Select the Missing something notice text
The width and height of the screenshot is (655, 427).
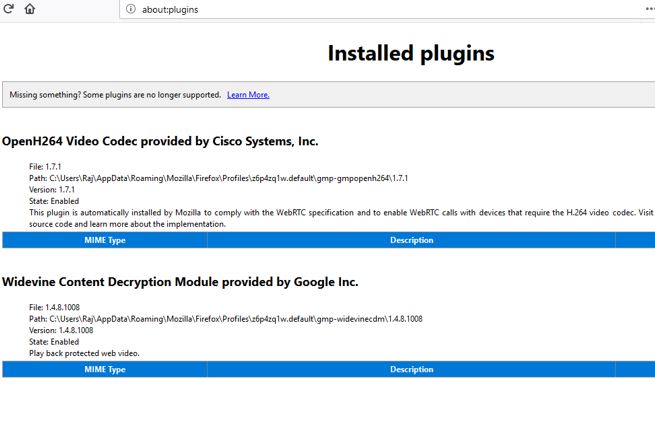[x=115, y=95]
